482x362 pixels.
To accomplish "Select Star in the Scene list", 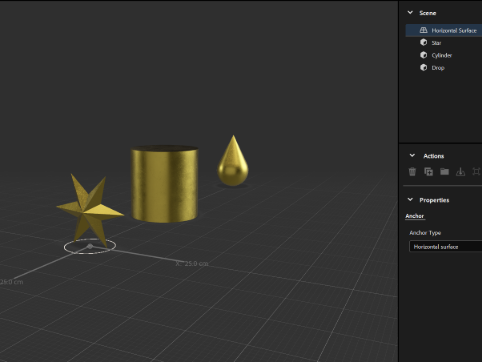I will pyautogui.click(x=436, y=43).
